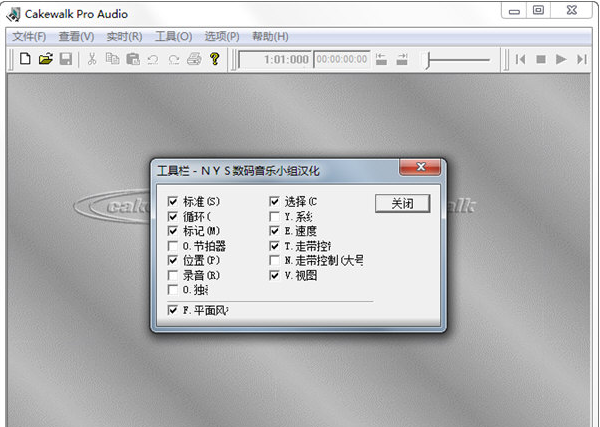600x427 pixels.
Task: Uncheck the V.视图 checkbox
Action: tap(274, 275)
